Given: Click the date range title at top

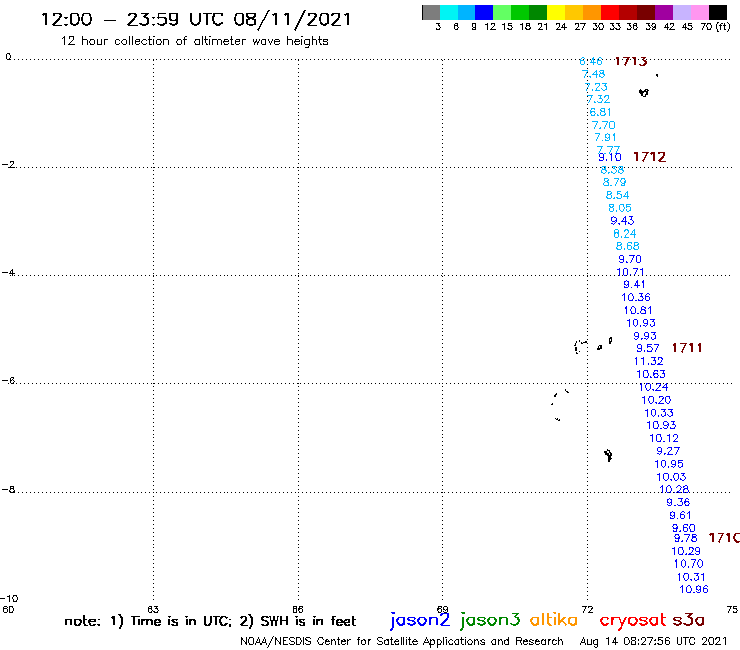Looking at the screenshot, I should pyautogui.click(x=196, y=20).
